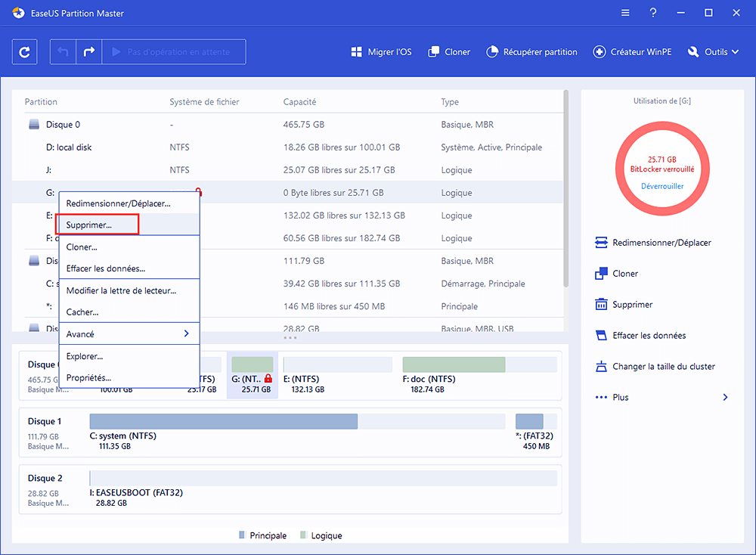
Task: Click the '60.56 GB libres sur 182.74 GB' cell
Action: point(342,238)
